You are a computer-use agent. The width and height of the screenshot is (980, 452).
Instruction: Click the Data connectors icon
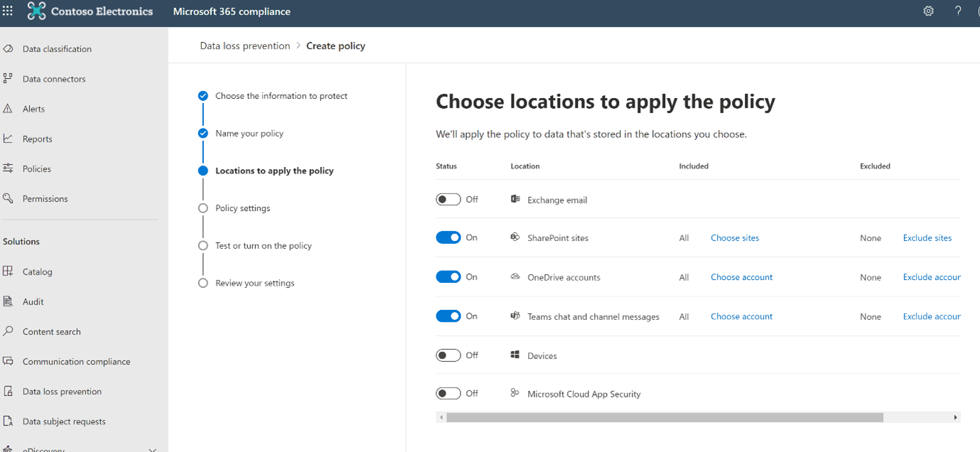click(8, 79)
